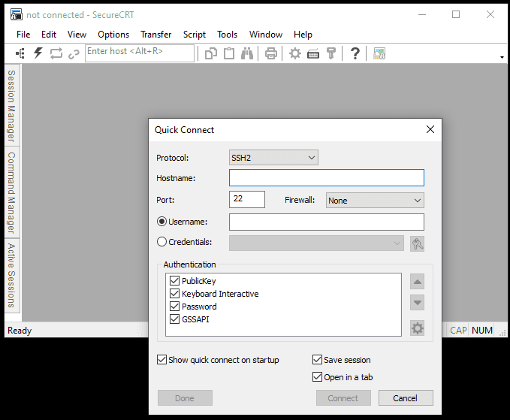510x420 pixels.
Task: Click the Cancel button
Action: tap(406, 398)
